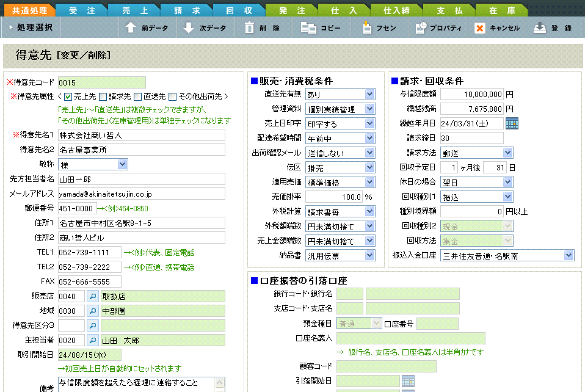Click the 種別境界額 field

pyautogui.click(x=472, y=211)
